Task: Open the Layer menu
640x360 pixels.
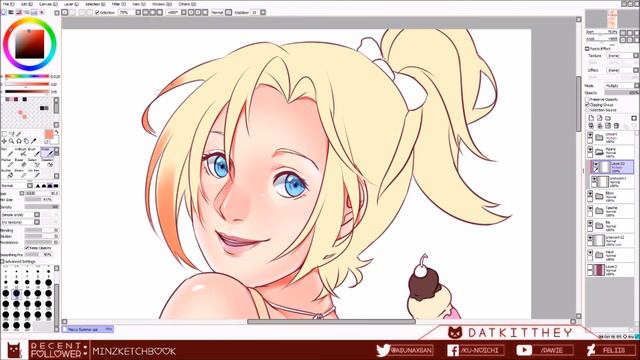Action: 70,4
